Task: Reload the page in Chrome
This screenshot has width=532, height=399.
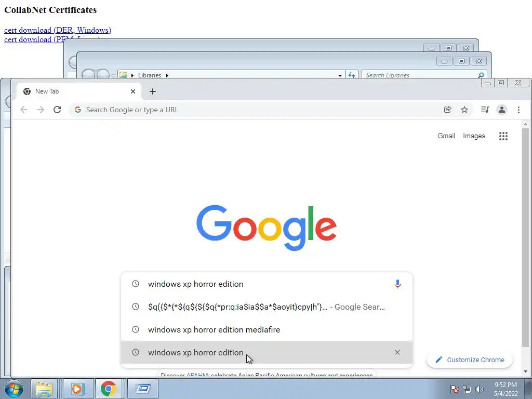Action: 57,110
